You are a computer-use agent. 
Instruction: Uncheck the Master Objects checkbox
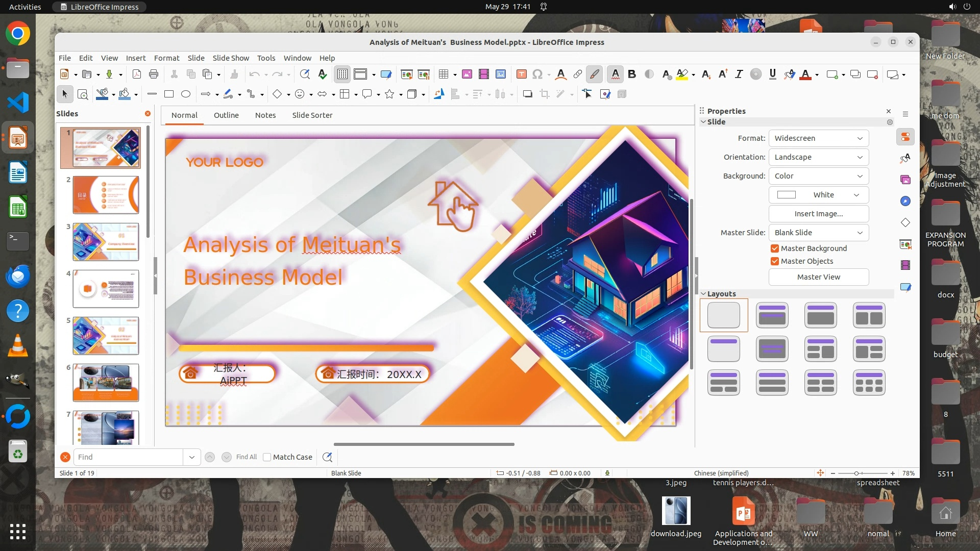tap(775, 261)
